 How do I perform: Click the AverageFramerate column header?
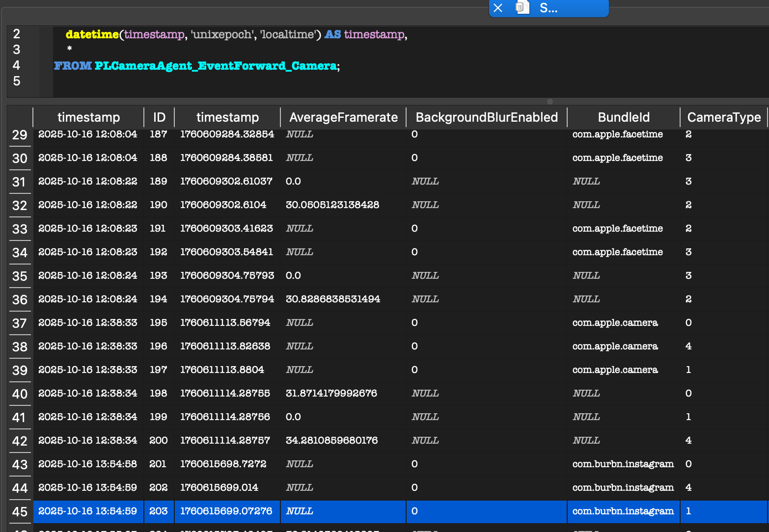coord(343,117)
